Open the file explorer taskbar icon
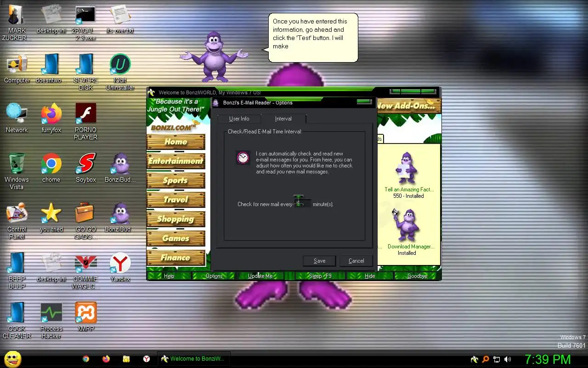588x368 pixels. tap(126, 359)
